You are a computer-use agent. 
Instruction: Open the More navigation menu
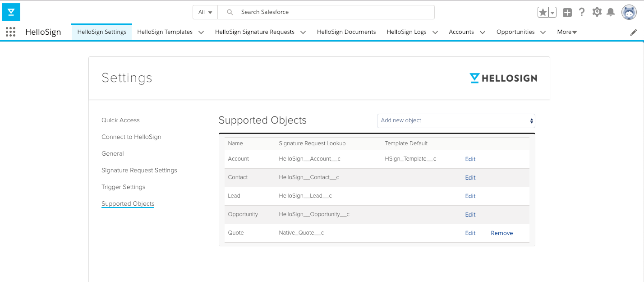pyautogui.click(x=567, y=32)
